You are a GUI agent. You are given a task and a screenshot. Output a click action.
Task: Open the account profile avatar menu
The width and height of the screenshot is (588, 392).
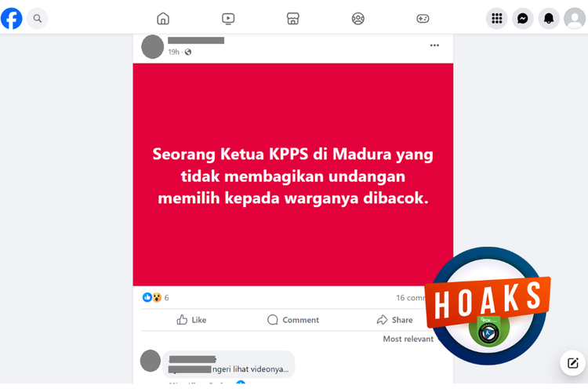click(575, 18)
